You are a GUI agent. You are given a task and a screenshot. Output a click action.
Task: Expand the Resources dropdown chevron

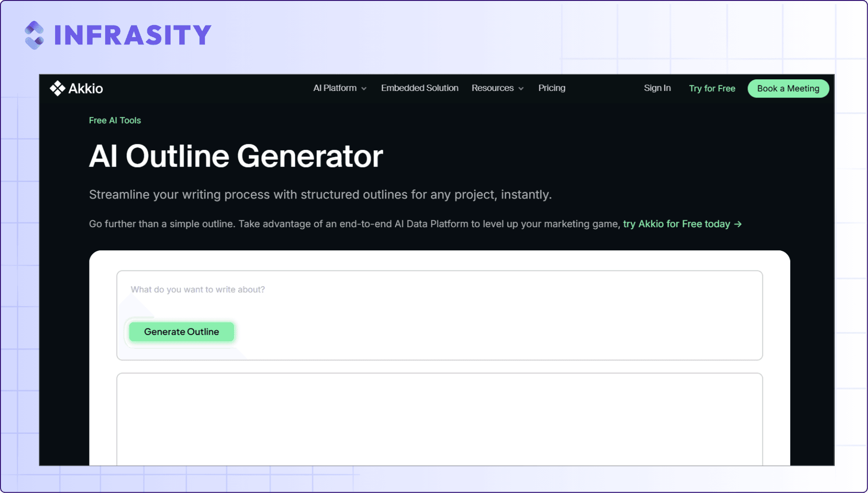coord(521,89)
